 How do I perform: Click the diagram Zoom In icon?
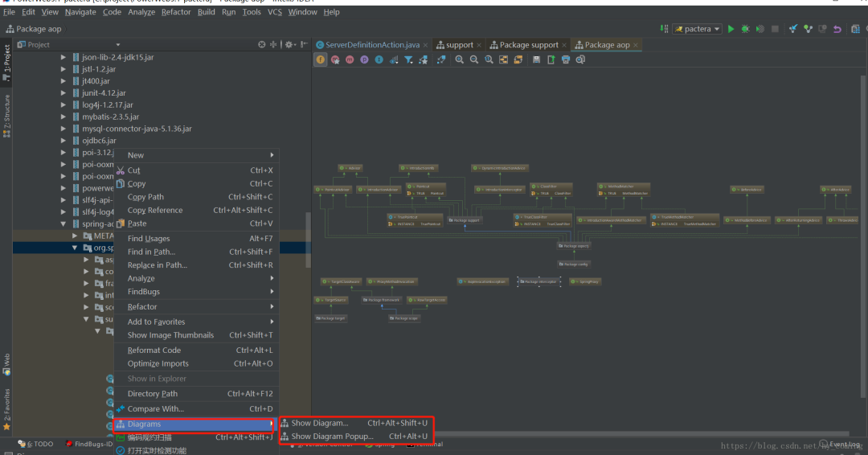point(460,59)
